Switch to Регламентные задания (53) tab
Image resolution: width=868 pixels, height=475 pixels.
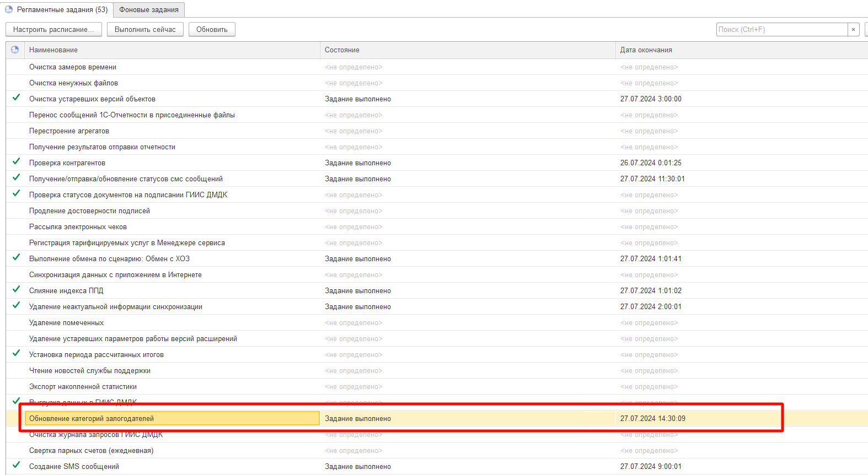pyautogui.click(x=56, y=9)
